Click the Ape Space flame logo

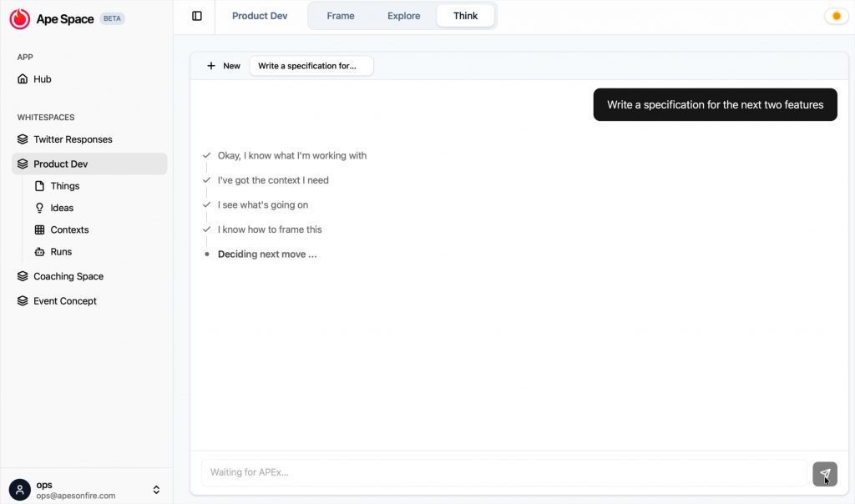(20, 18)
